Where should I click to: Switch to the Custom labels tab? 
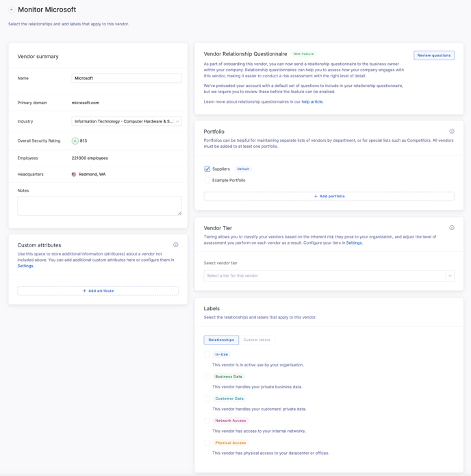click(257, 340)
